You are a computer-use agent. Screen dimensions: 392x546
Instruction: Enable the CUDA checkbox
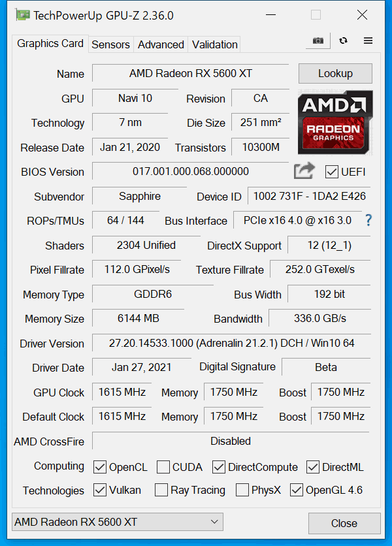click(x=163, y=467)
